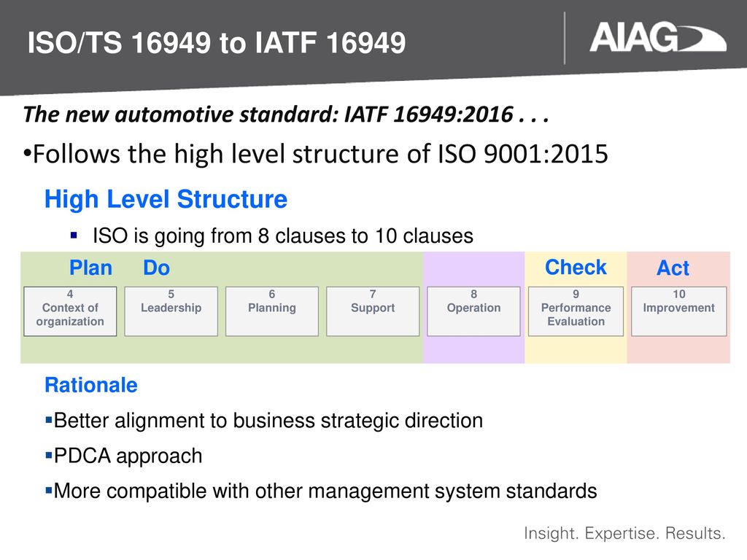Click the Insight. Expertise. Results. tagline
The height and width of the screenshot is (560, 747).
[624, 533]
